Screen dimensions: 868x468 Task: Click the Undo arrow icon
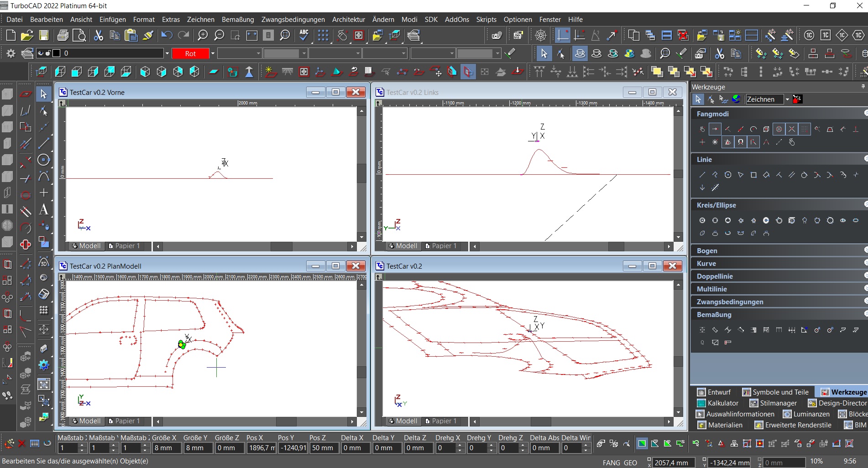coord(167,35)
